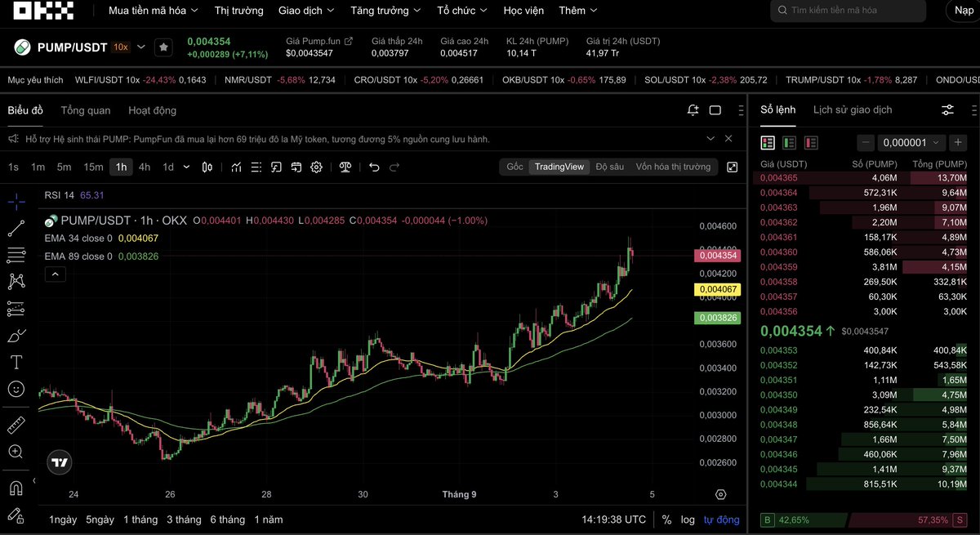Open SOL/USDT 10x from favorites ticker
980x535 pixels.
pyautogui.click(x=706, y=80)
